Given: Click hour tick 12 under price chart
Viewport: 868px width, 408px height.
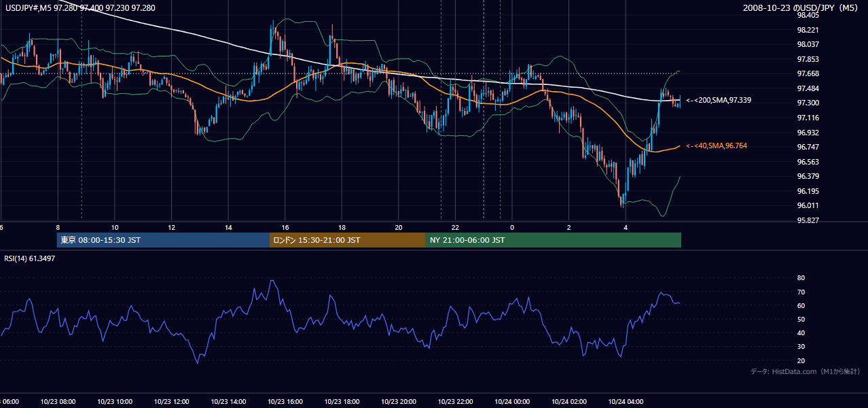Looking at the screenshot, I should pos(172,227).
